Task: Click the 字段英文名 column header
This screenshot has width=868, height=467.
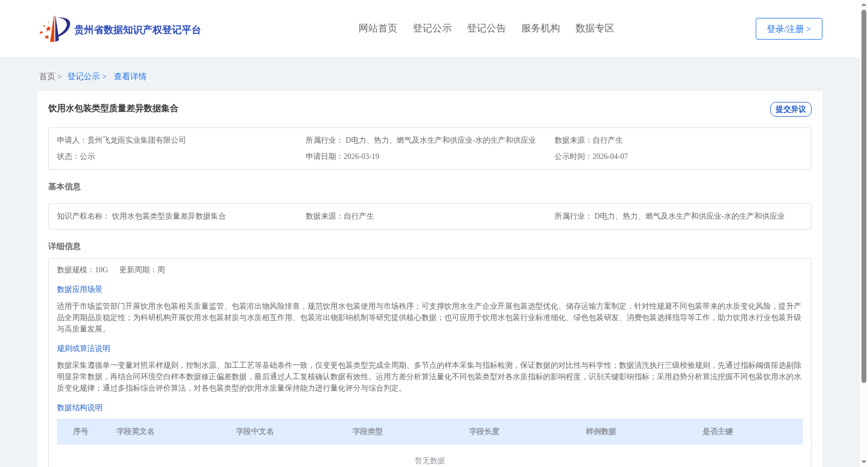Action: 136,431
